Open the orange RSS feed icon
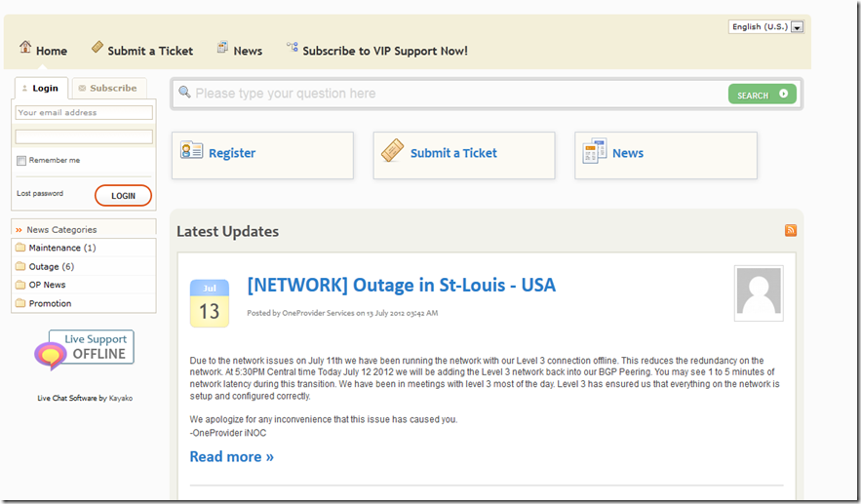Image resolution: width=861 pixels, height=504 pixels. [x=791, y=230]
